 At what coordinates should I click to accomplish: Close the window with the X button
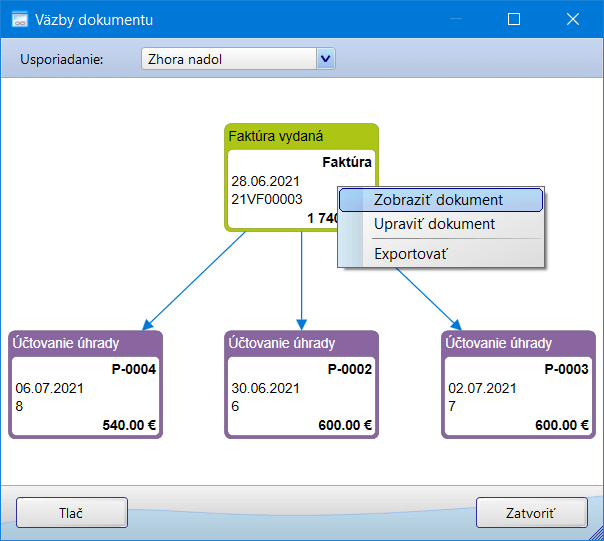(573, 19)
